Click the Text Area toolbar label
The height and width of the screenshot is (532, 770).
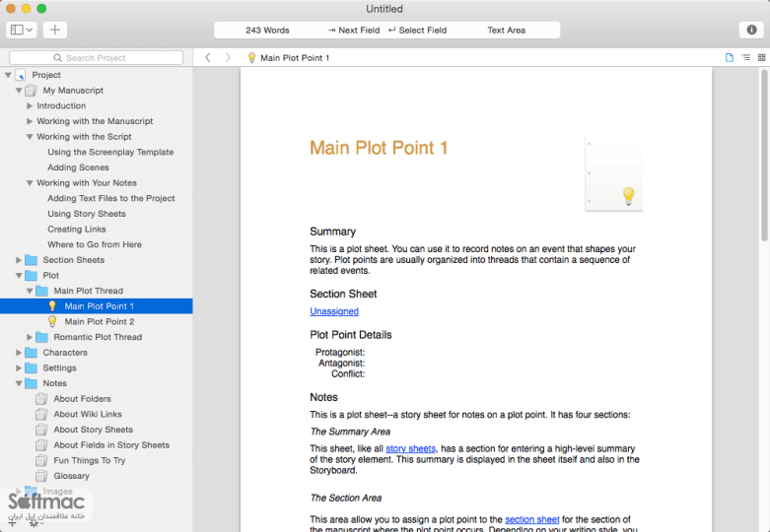click(507, 31)
